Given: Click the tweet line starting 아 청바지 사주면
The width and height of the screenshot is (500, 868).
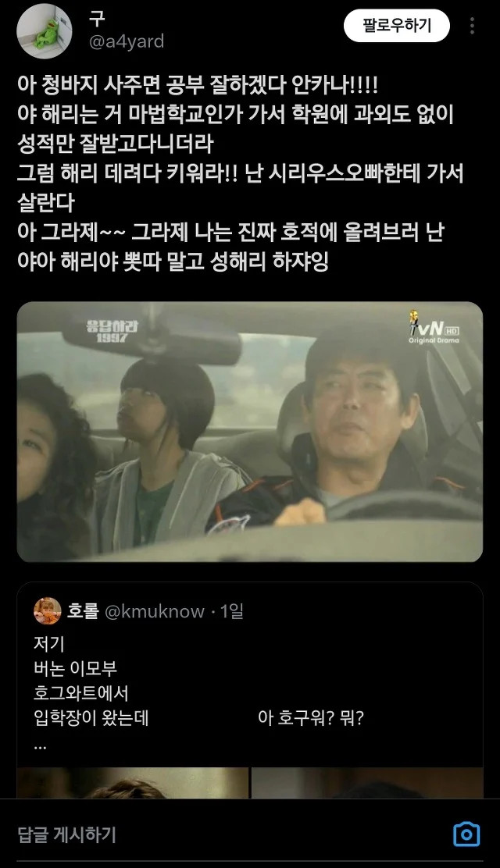Looking at the screenshot, I should coord(198,85).
